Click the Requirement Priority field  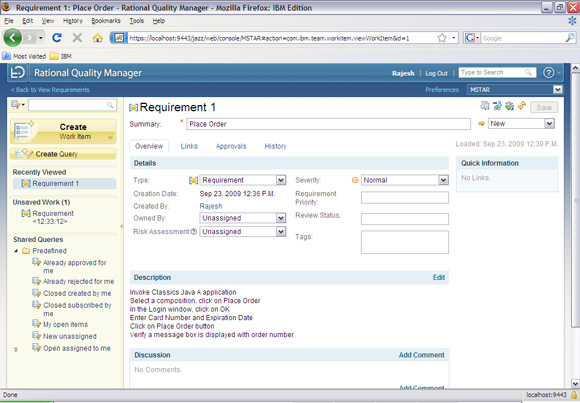405,198
